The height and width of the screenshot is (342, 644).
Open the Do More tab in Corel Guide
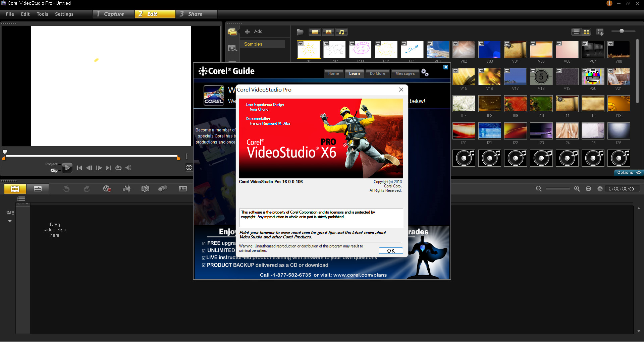pyautogui.click(x=377, y=73)
